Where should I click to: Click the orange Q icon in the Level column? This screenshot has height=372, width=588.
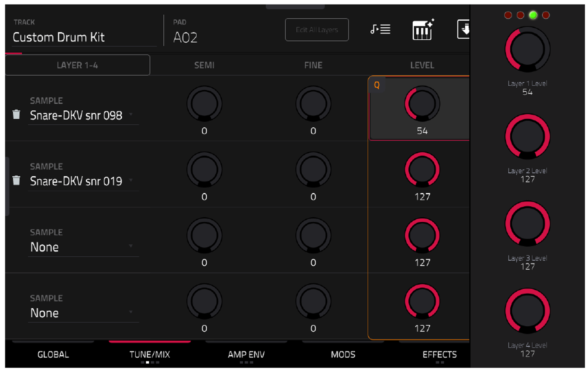pyautogui.click(x=377, y=85)
